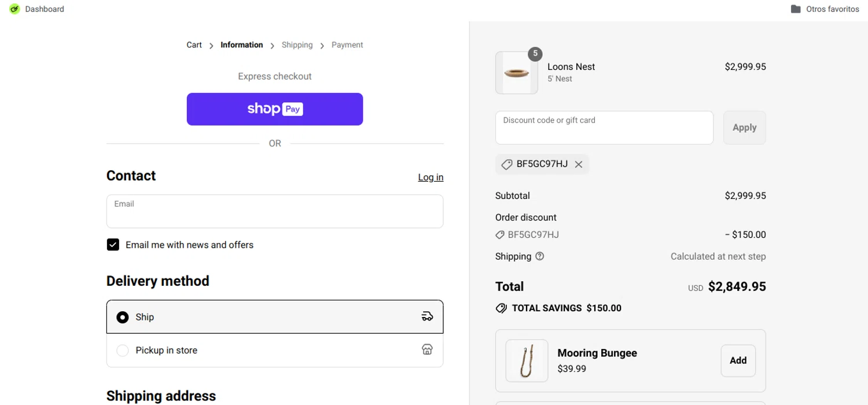The image size is (868, 405).
Task: Click the tag icon under Order discount
Action: pyautogui.click(x=500, y=235)
